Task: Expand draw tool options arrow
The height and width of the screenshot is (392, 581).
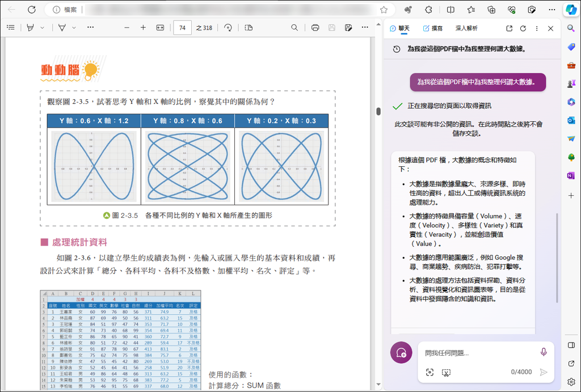Action: pyautogui.click(x=74, y=27)
